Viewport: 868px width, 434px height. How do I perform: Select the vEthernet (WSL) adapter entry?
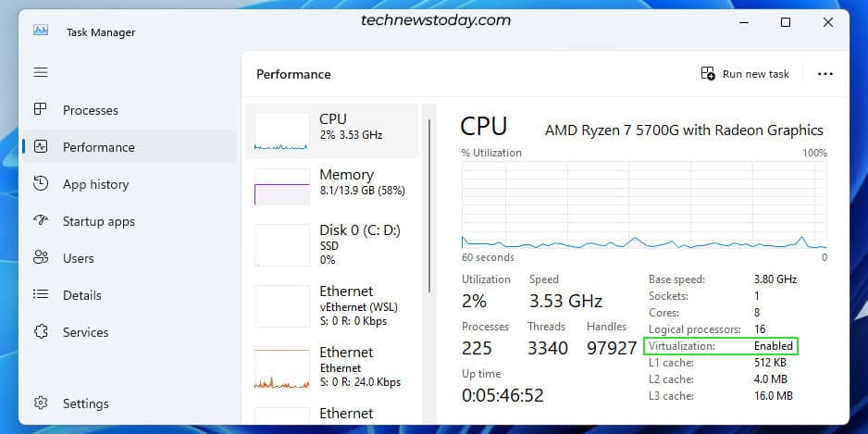331,305
